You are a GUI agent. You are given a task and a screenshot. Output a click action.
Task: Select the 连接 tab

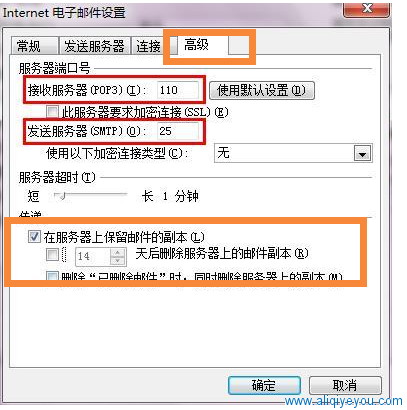(x=148, y=46)
